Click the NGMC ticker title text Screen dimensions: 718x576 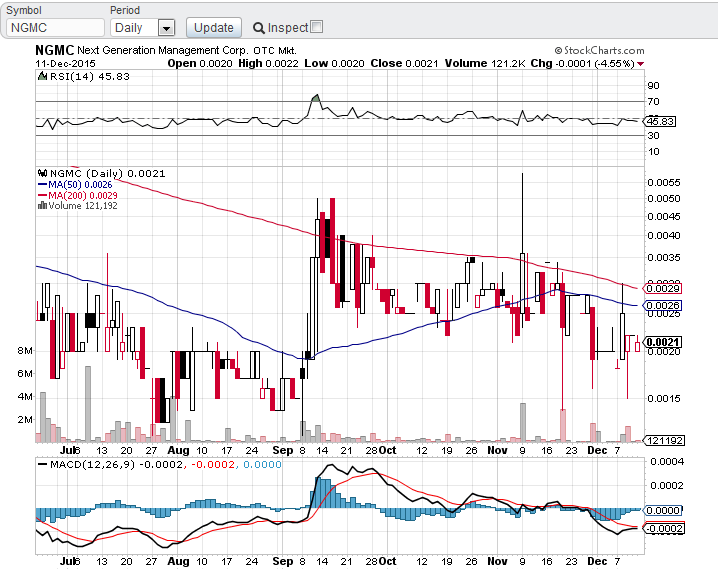tap(54, 50)
